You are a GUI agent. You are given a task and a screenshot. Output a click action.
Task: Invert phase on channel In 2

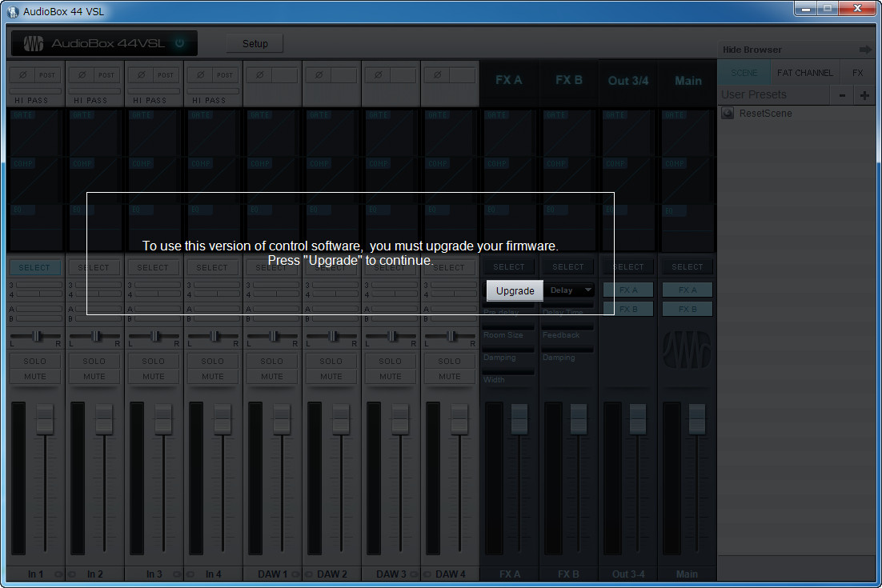coord(82,74)
